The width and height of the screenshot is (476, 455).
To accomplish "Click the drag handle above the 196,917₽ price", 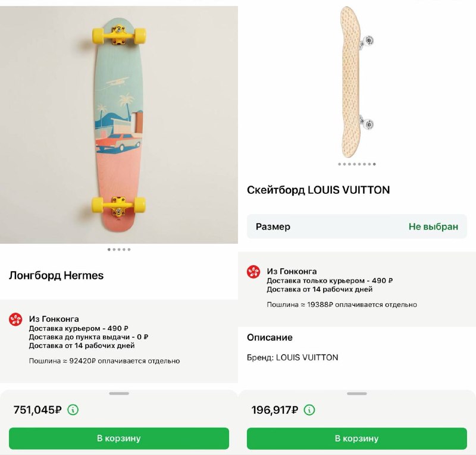I will tap(357, 393).
